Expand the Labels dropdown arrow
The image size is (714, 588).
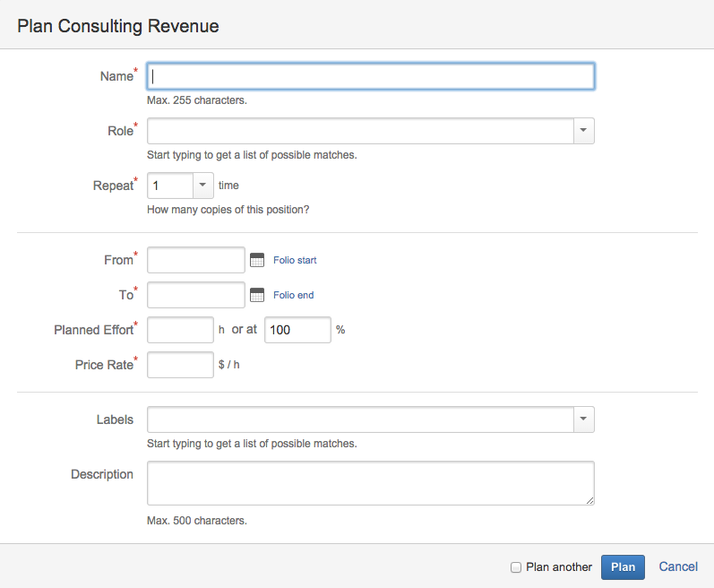coord(583,419)
